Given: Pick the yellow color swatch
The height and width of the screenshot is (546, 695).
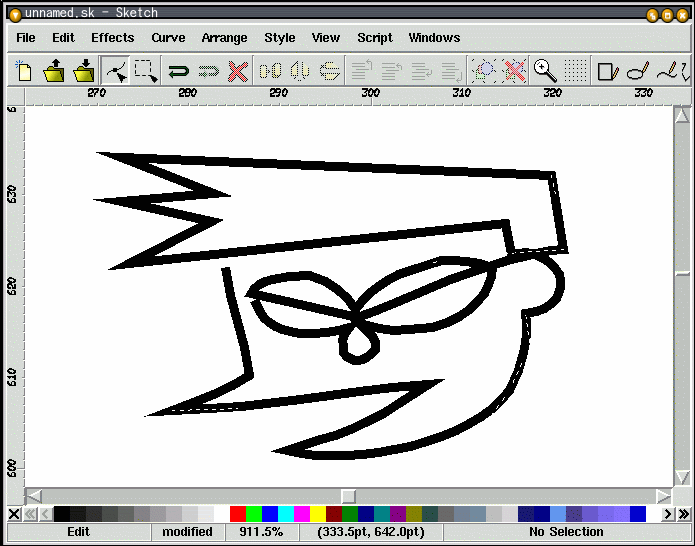Looking at the screenshot, I should click(x=317, y=514).
